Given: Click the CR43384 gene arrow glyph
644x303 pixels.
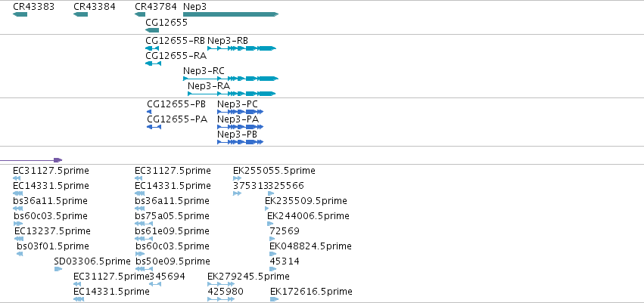Looking at the screenshot, I should (x=80, y=14).
